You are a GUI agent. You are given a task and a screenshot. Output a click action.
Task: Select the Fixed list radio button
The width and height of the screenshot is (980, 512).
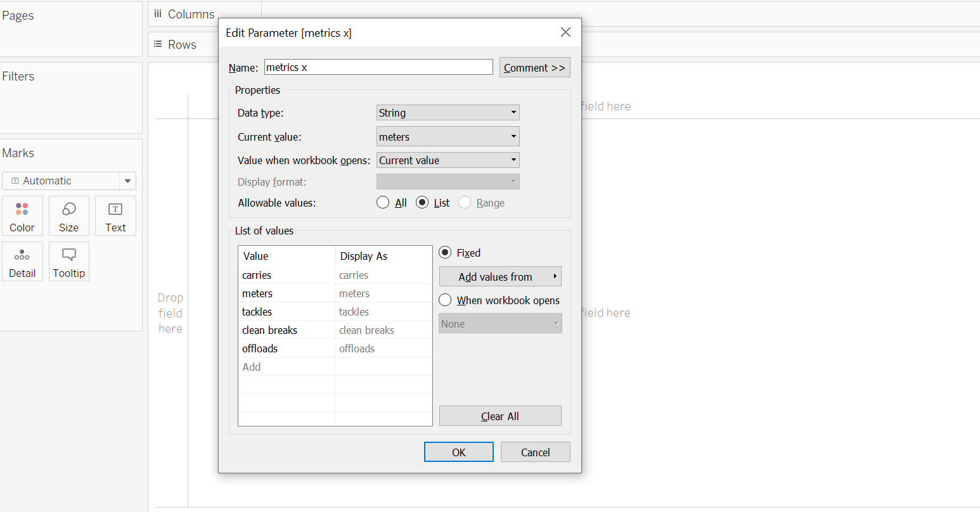click(446, 253)
